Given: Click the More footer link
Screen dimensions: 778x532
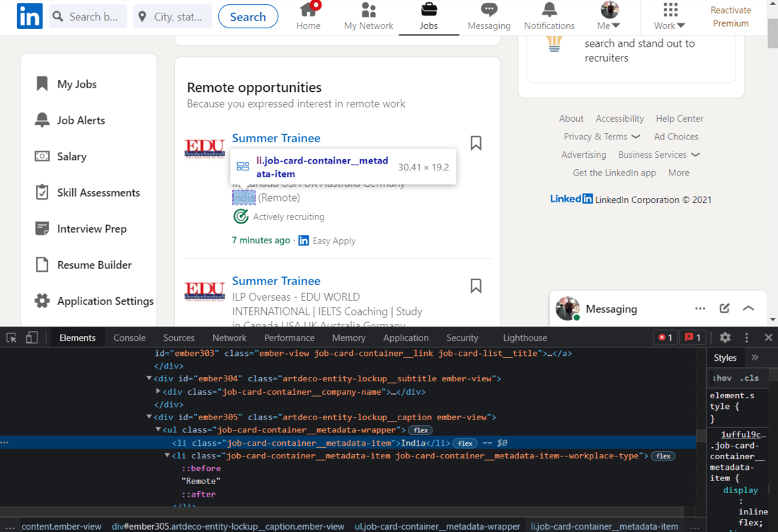Looking at the screenshot, I should click(678, 173).
